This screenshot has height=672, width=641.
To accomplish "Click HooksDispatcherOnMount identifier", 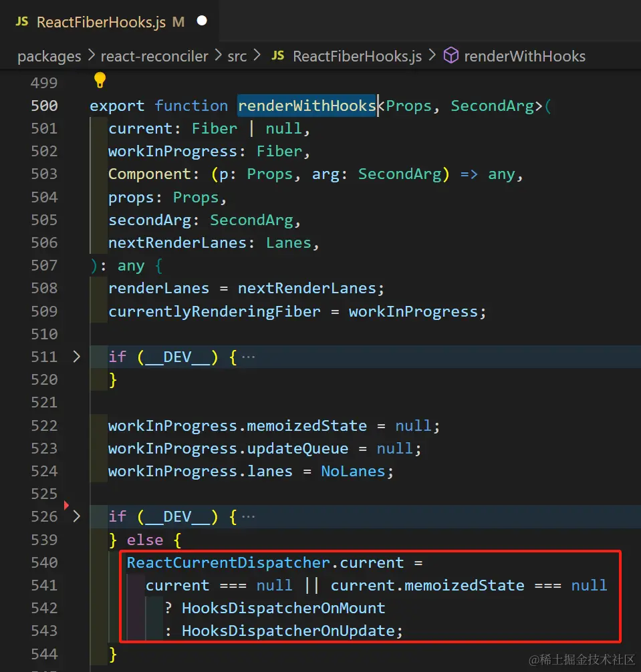I will (283, 608).
